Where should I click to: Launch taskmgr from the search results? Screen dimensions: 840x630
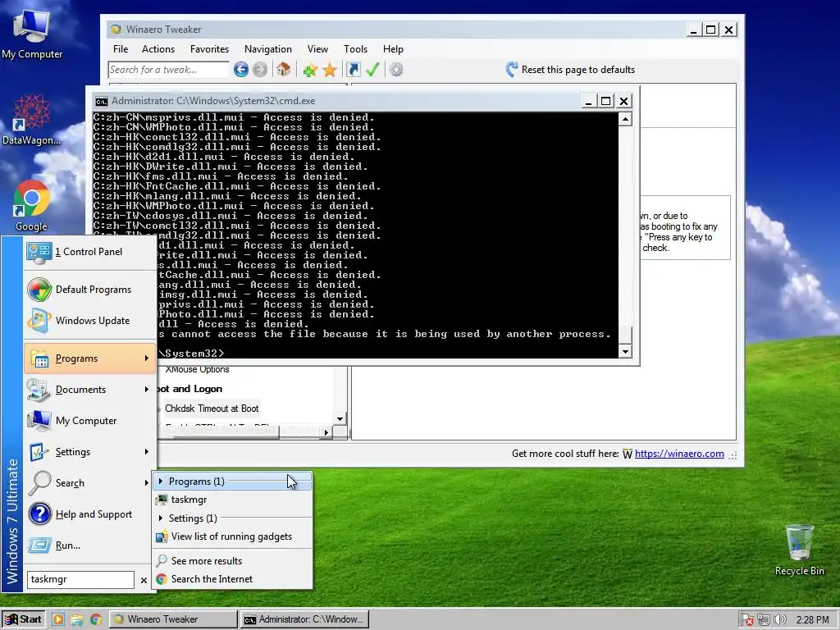pos(232,500)
